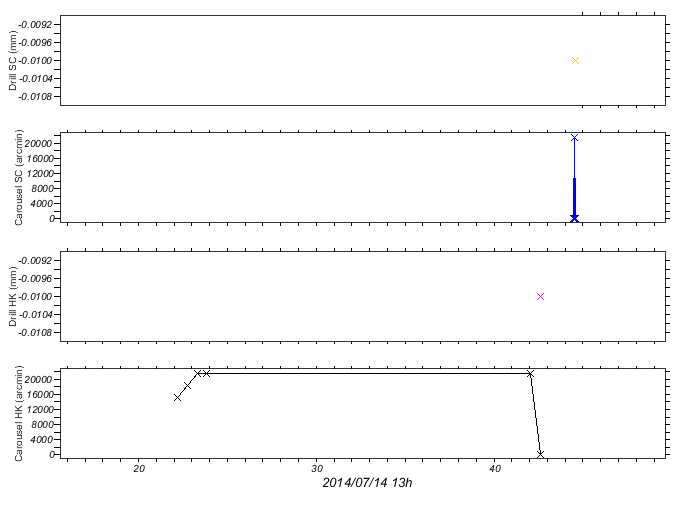The image size is (675, 505).
Task: Click "20000" tick on Carousel SC axis
Action: pos(39,143)
